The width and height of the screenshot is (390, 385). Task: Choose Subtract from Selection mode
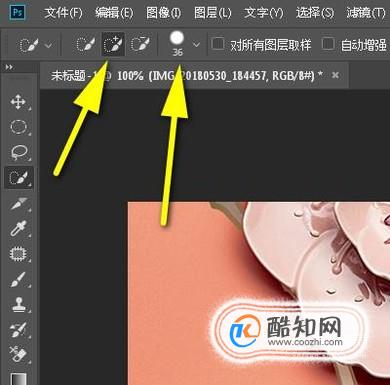140,44
